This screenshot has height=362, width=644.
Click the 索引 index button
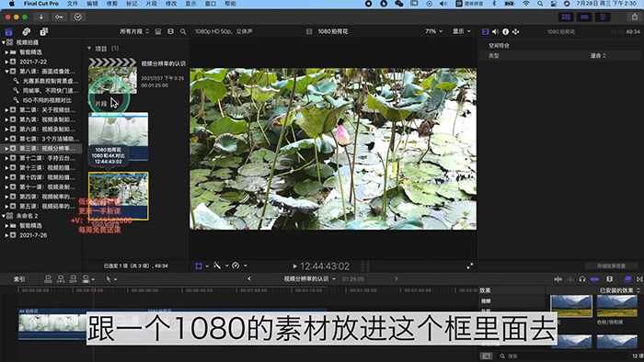tap(19, 279)
